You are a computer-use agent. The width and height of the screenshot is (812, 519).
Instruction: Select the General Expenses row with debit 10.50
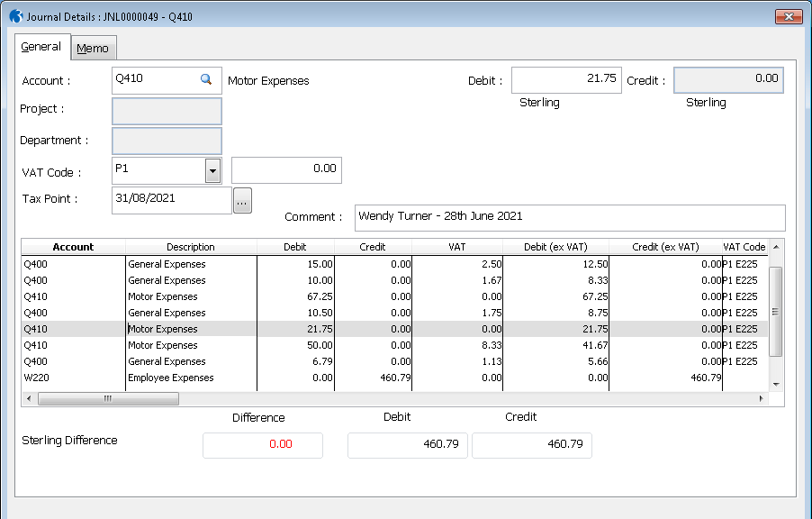click(x=394, y=314)
